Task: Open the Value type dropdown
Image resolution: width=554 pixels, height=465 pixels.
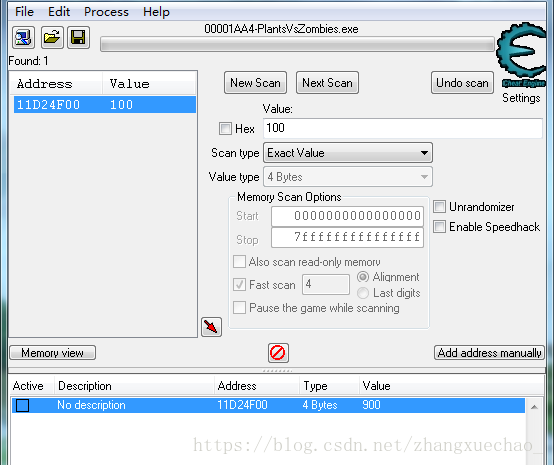Action: [x=348, y=177]
